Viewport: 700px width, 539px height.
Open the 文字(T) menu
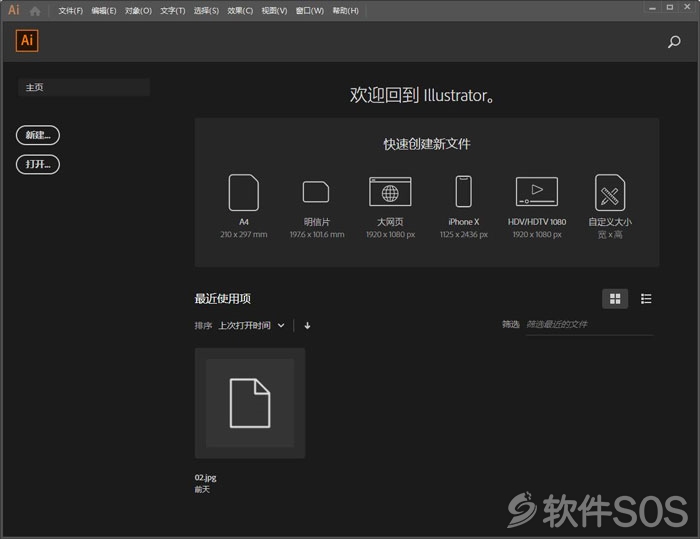(x=173, y=11)
